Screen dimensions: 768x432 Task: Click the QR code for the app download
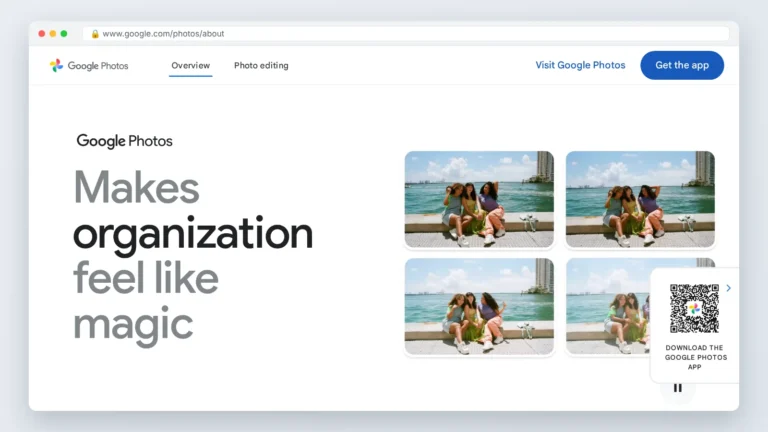(x=694, y=309)
